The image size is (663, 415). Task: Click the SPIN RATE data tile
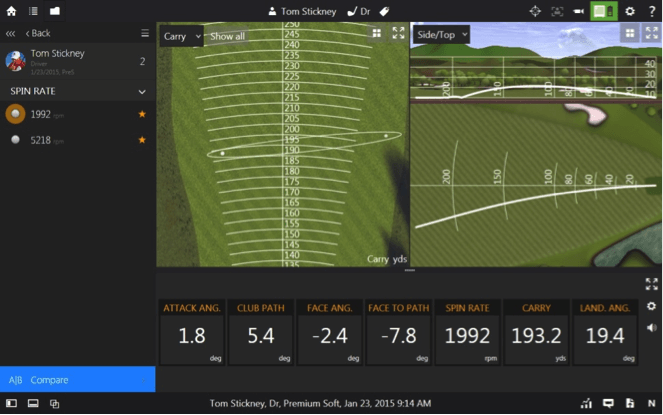tap(467, 332)
